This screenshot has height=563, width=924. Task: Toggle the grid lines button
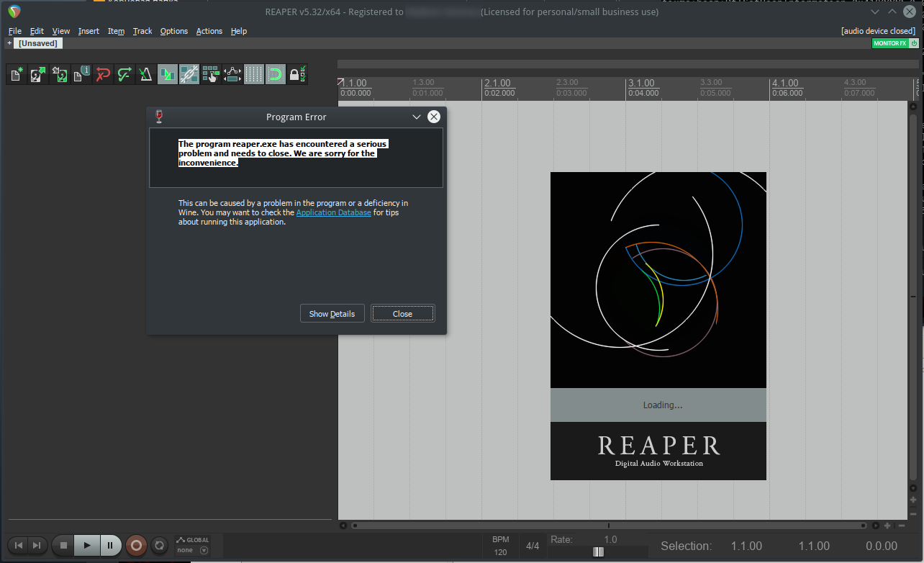[253, 74]
